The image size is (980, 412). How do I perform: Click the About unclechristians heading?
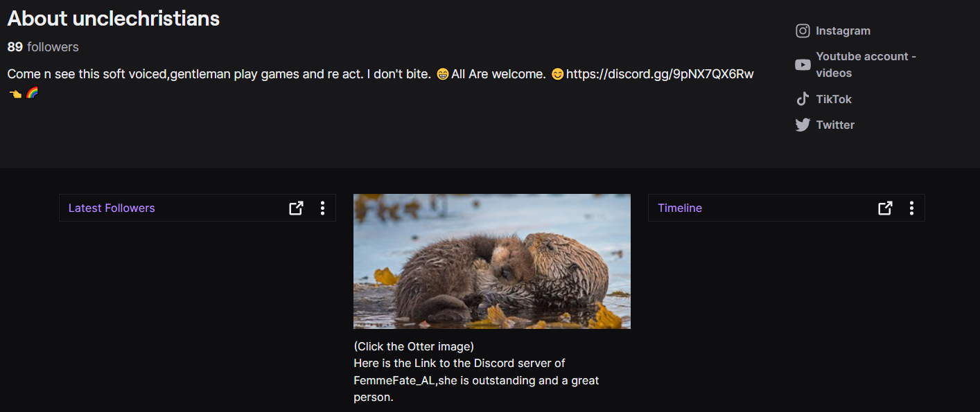[x=114, y=19]
